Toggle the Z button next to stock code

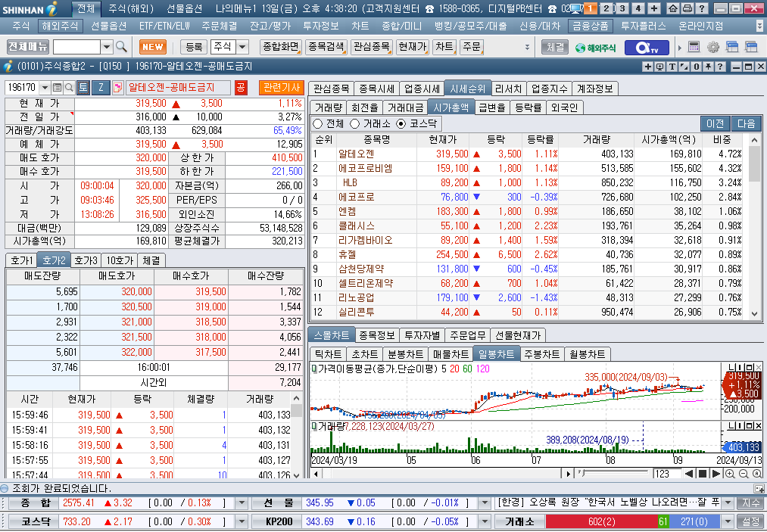click(101, 88)
